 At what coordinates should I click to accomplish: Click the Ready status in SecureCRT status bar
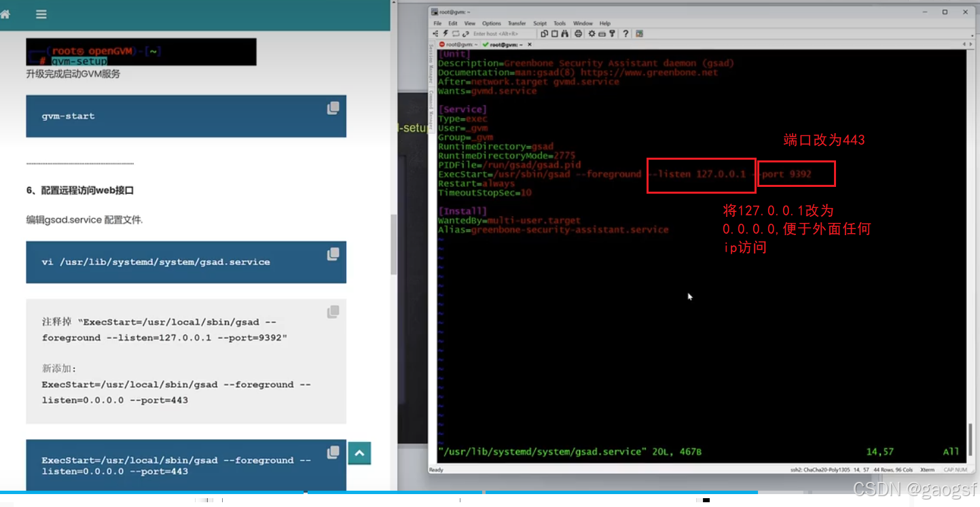(x=436, y=470)
